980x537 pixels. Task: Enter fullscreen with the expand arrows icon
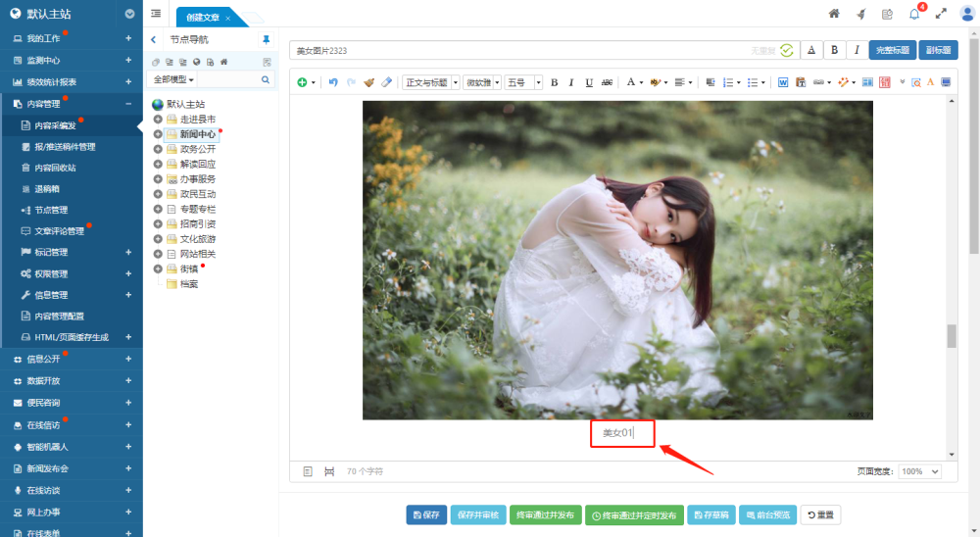pyautogui.click(x=941, y=14)
